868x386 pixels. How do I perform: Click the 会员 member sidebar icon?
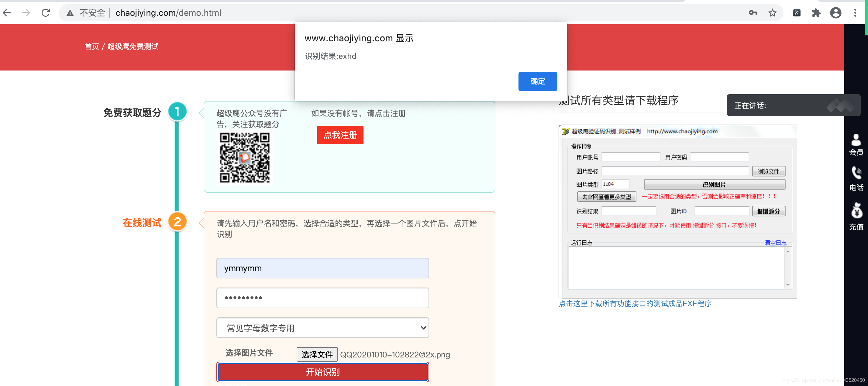856,144
